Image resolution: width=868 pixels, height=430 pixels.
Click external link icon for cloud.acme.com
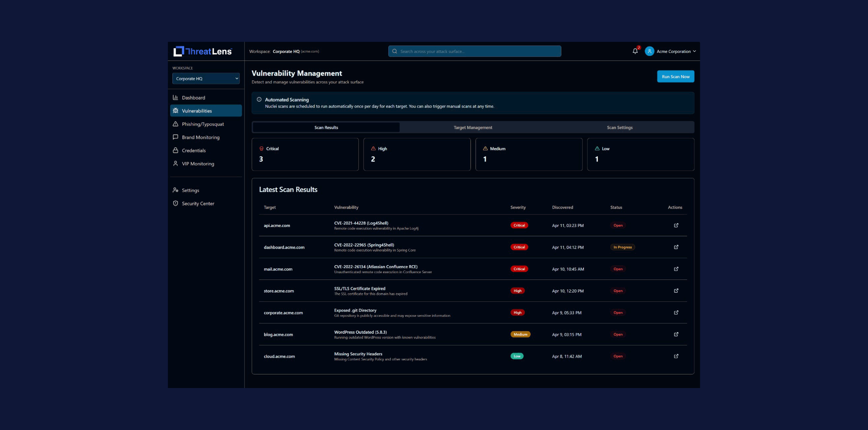[676, 356]
